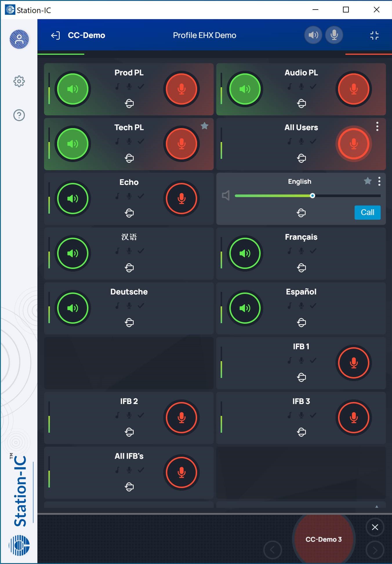Click the Echo headset icon
The width and height of the screenshot is (392, 564).
point(129,213)
